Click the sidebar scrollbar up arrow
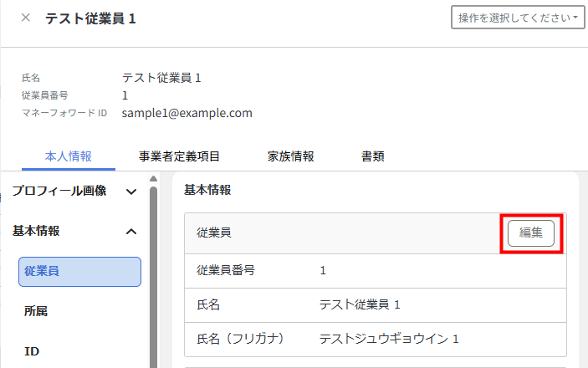588x368 pixels. coord(153,178)
